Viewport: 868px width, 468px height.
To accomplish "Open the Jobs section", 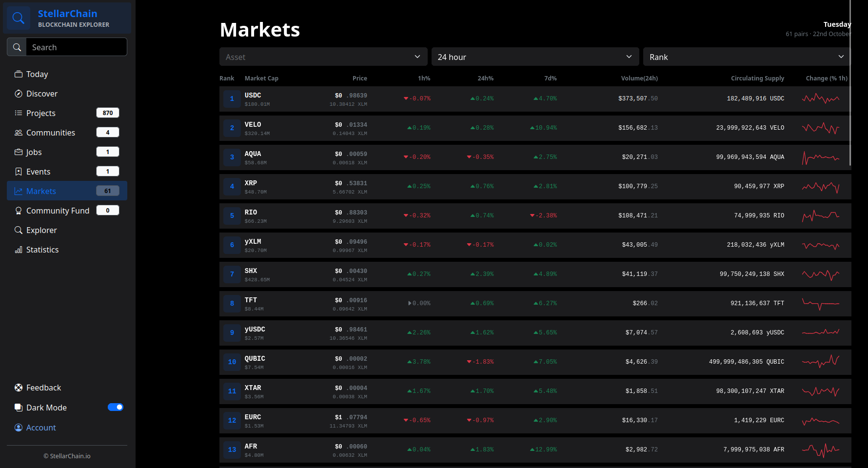I will coord(67,152).
